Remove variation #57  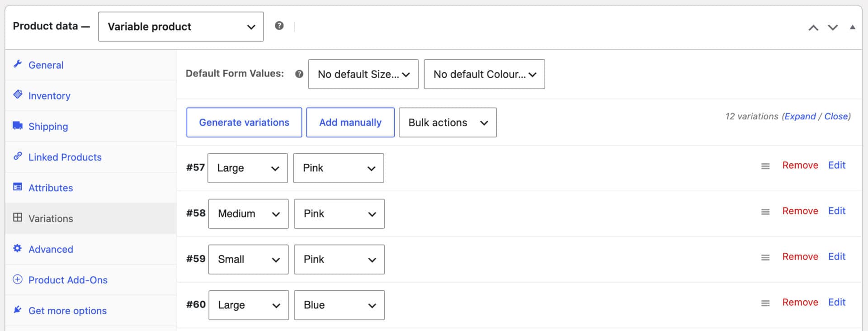click(x=800, y=165)
